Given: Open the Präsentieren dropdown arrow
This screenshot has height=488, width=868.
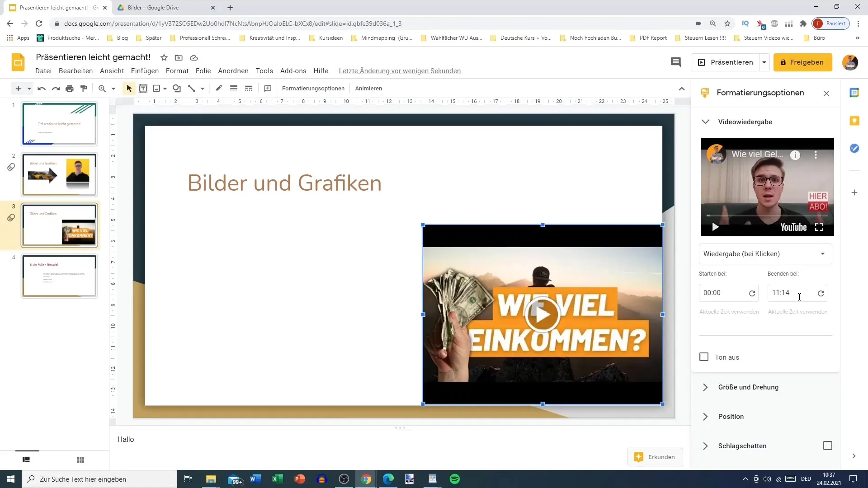Looking at the screenshot, I should pos(764,62).
